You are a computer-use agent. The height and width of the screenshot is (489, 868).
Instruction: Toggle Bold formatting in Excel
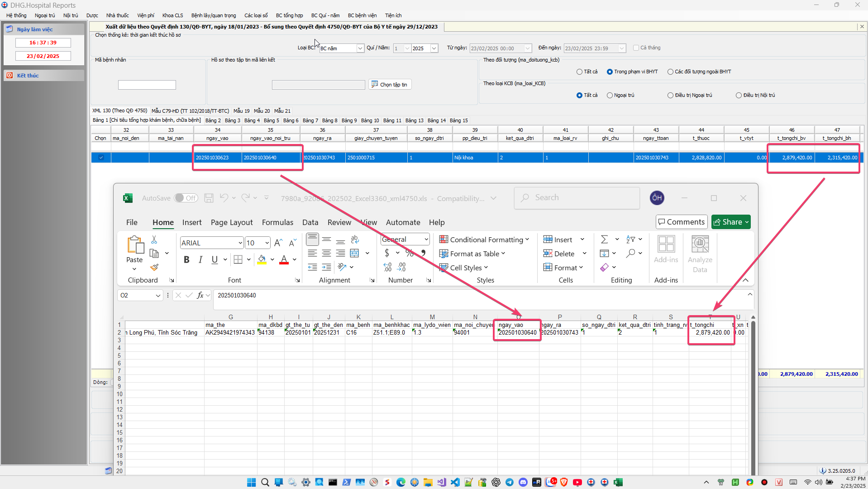[186, 259]
